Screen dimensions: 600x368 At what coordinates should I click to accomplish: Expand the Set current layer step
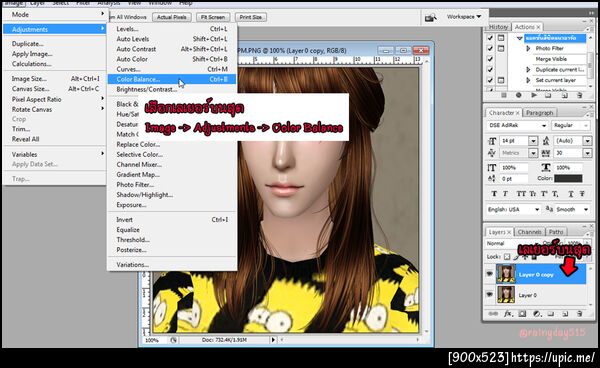pyautogui.click(x=528, y=80)
